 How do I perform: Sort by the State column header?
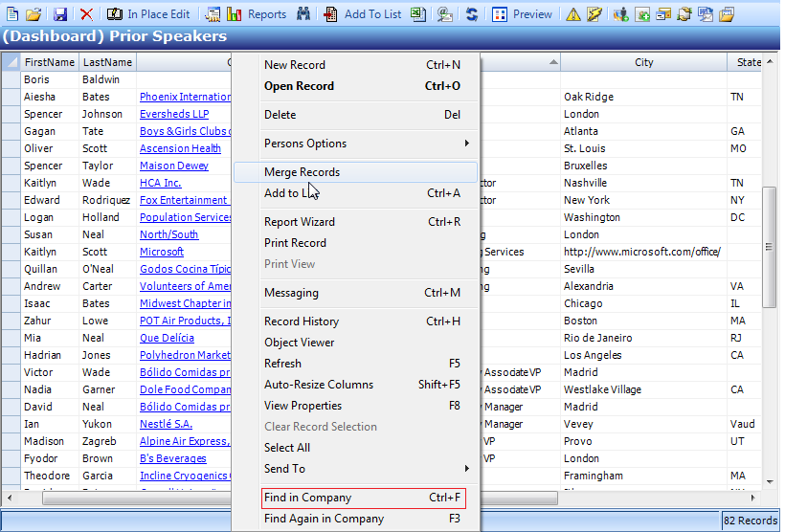click(745, 62)
